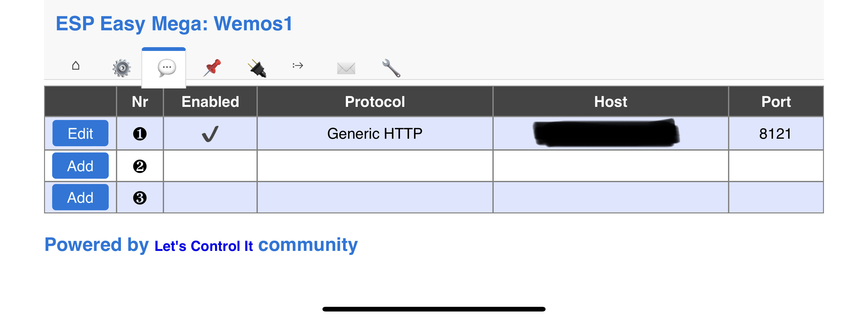Click the Protocol column header
The image size is (868, 319).
375,102
